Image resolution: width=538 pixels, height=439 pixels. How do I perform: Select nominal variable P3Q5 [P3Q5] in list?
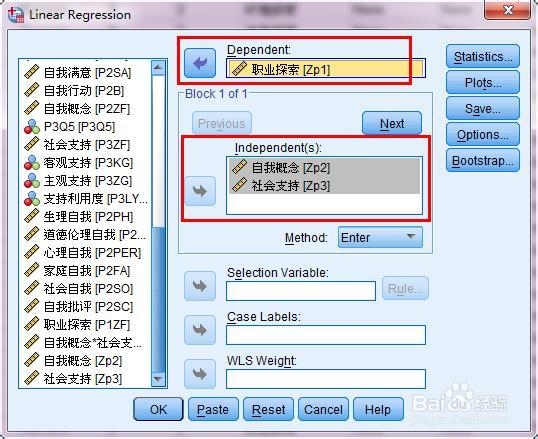click(70, 127)
